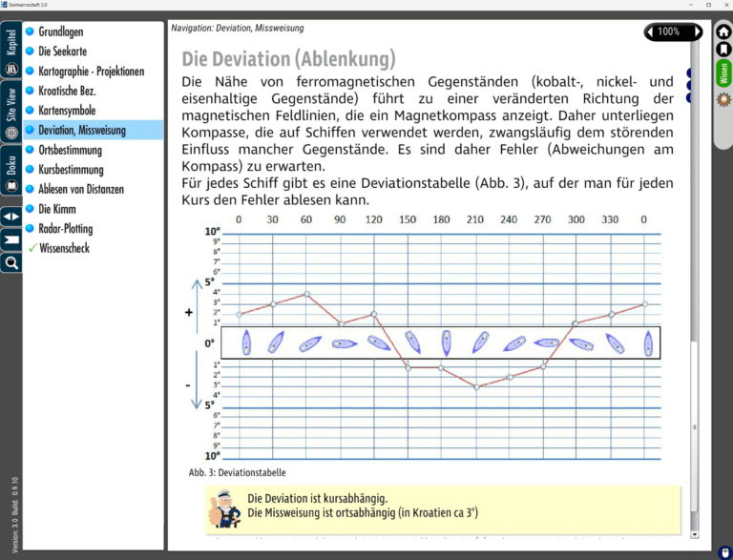Click the Home icon in right sidebar
The width and height of the screenshot is (733, 560).
[x=723, y=31]
